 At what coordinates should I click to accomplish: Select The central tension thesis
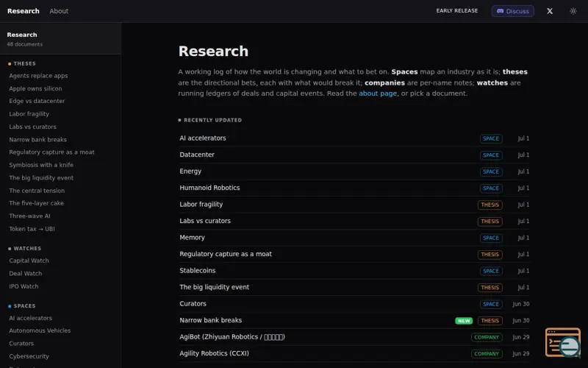click(x=37, y=191)
